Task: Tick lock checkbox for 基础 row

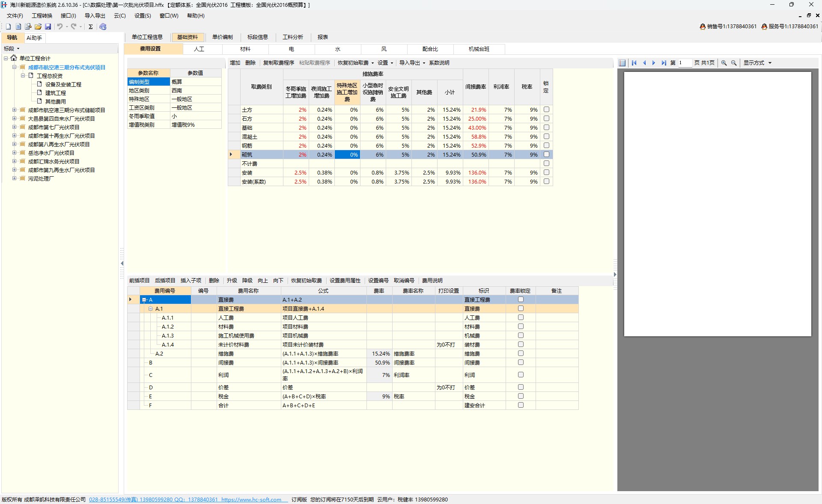Action: pos(546,127)
